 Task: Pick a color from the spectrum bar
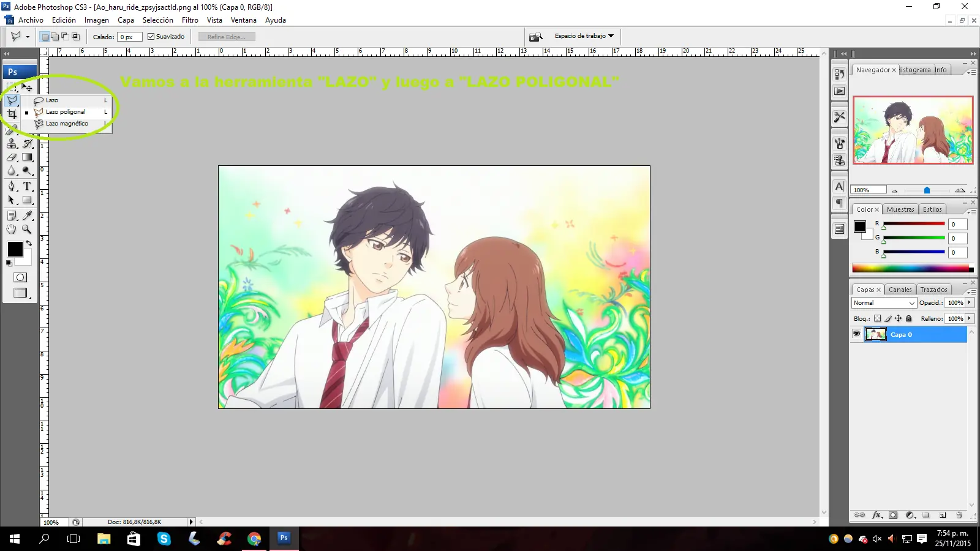[911, 268]
